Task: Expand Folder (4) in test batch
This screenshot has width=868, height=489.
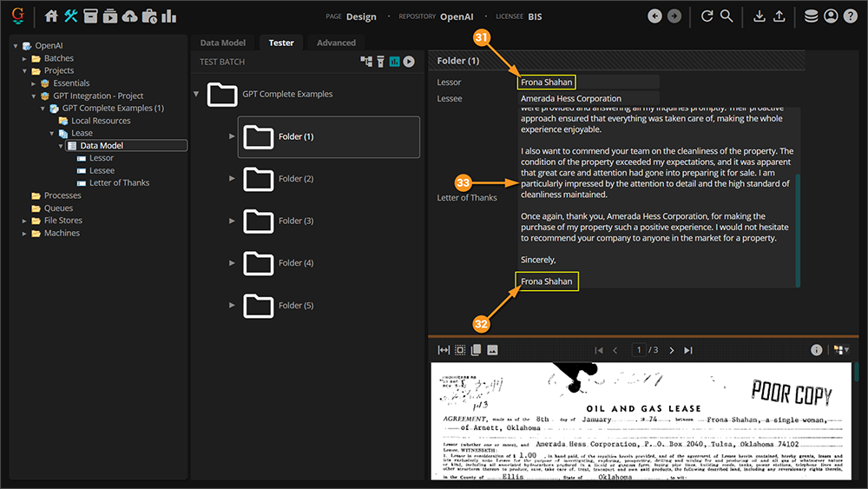Action: (x=232, y=263)
